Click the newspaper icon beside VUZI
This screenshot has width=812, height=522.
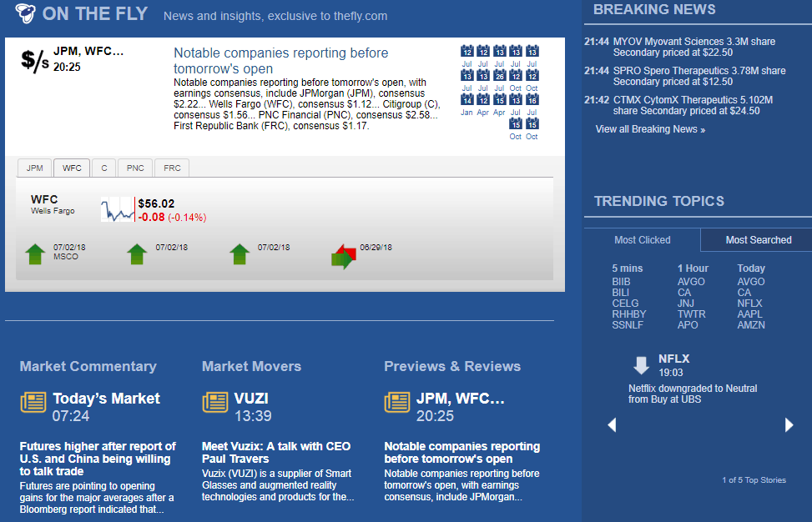click(215, 402)
